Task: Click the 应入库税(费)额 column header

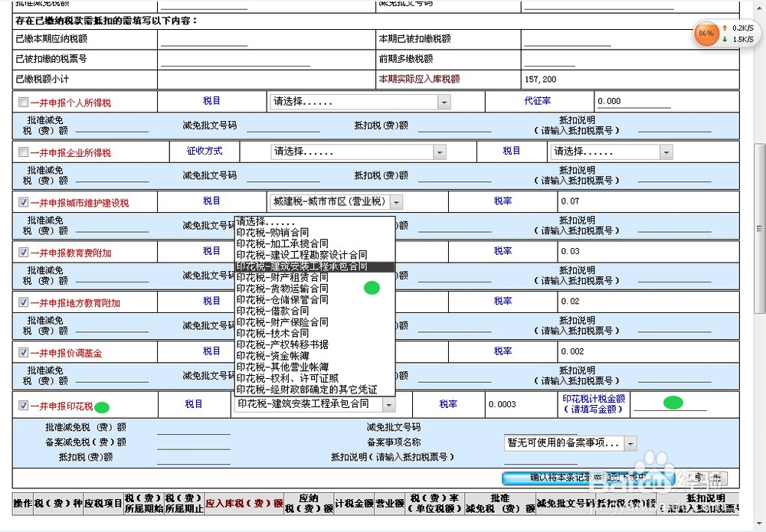Action: 244,503
